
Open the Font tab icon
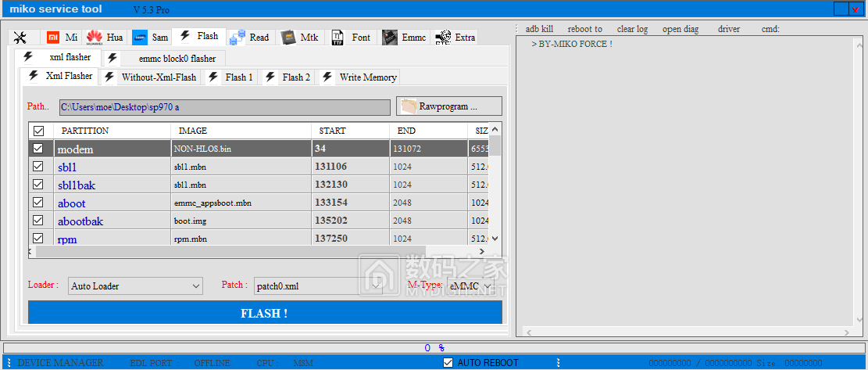(x=338, y=38)
